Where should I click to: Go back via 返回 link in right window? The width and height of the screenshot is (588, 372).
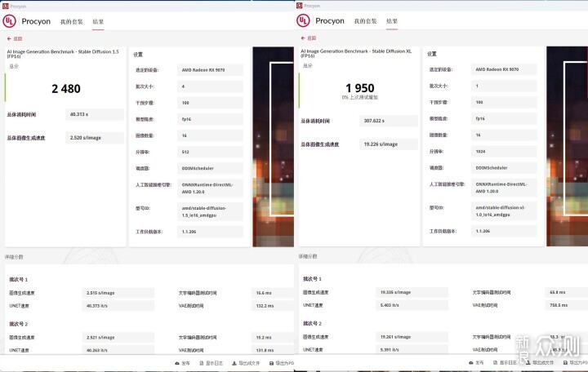pyautogui.click(x=309, y=38)
